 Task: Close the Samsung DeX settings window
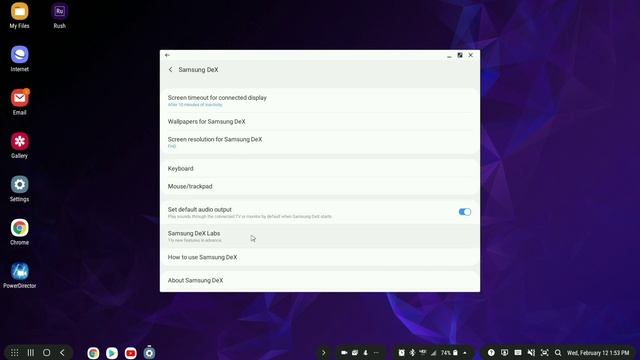[471, 55]
